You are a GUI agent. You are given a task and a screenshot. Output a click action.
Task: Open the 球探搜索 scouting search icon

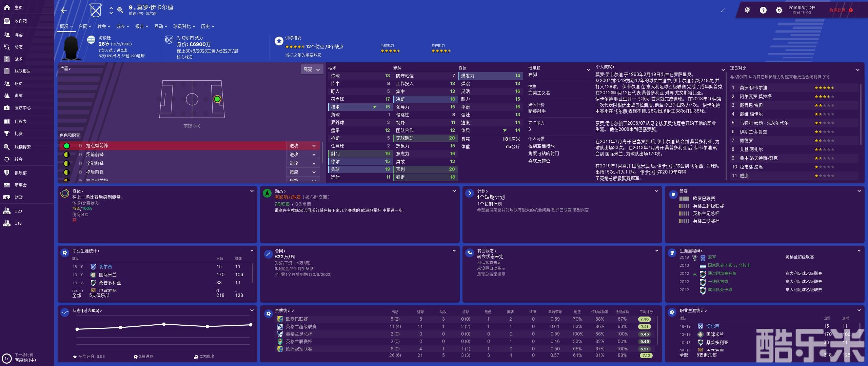(7, 147)
